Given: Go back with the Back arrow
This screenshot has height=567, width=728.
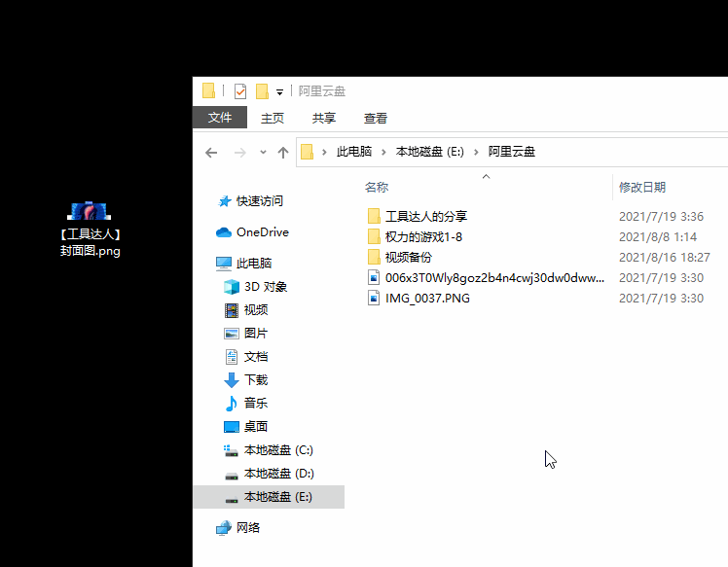Looking at the screenshot, I should tap(211, 152).
